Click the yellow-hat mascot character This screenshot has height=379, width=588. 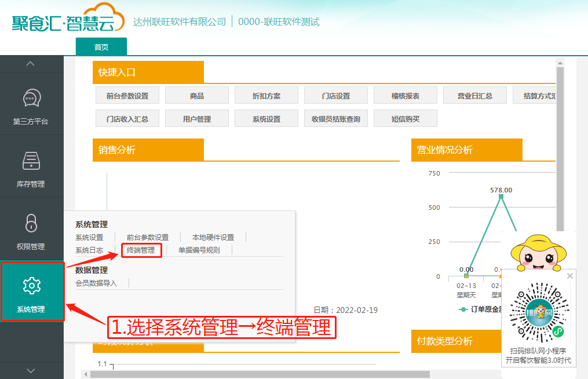[539, 253]
